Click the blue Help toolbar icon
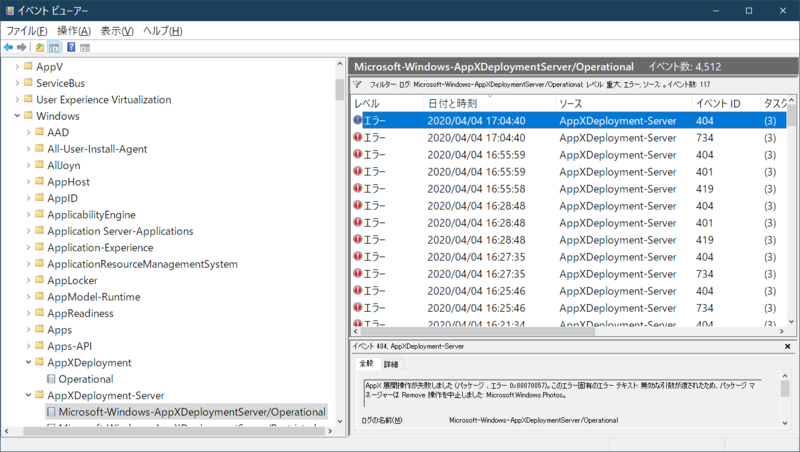The height and width of the screenshot is (452, 800). click(x=71, y=47)
